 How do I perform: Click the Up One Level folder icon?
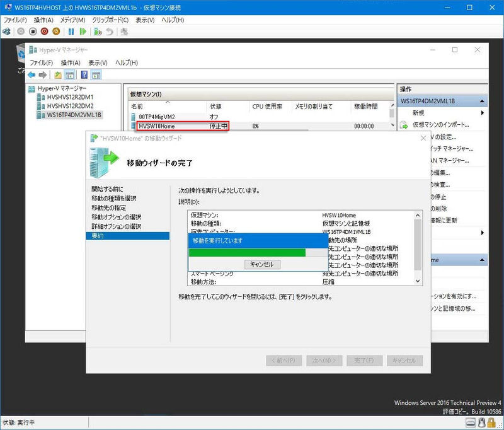pyautogui.click(x=58, y=75)
